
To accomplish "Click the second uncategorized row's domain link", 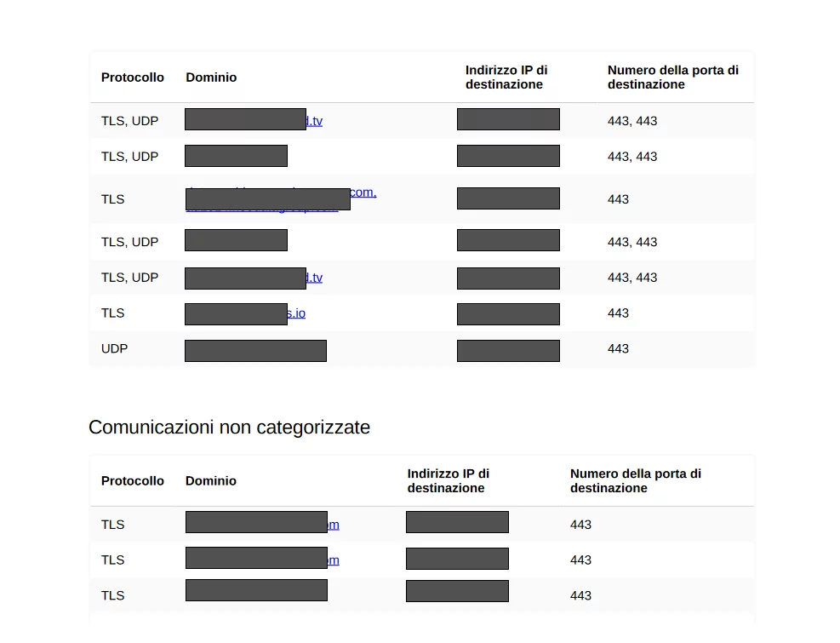I will coord(334,560).
